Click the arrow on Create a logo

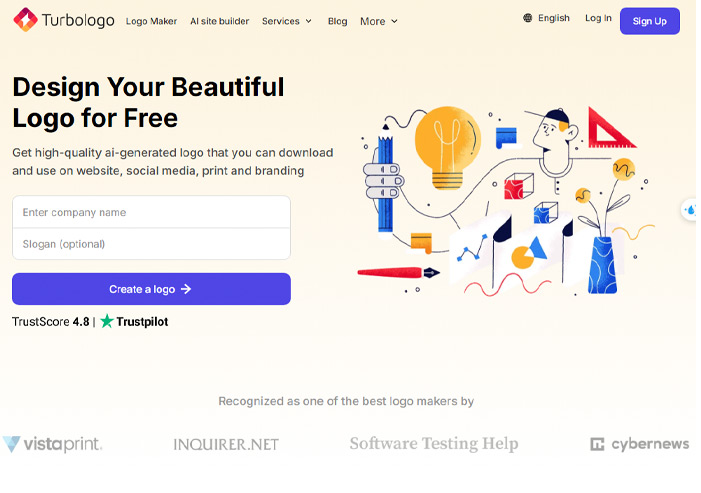(186, 289)
